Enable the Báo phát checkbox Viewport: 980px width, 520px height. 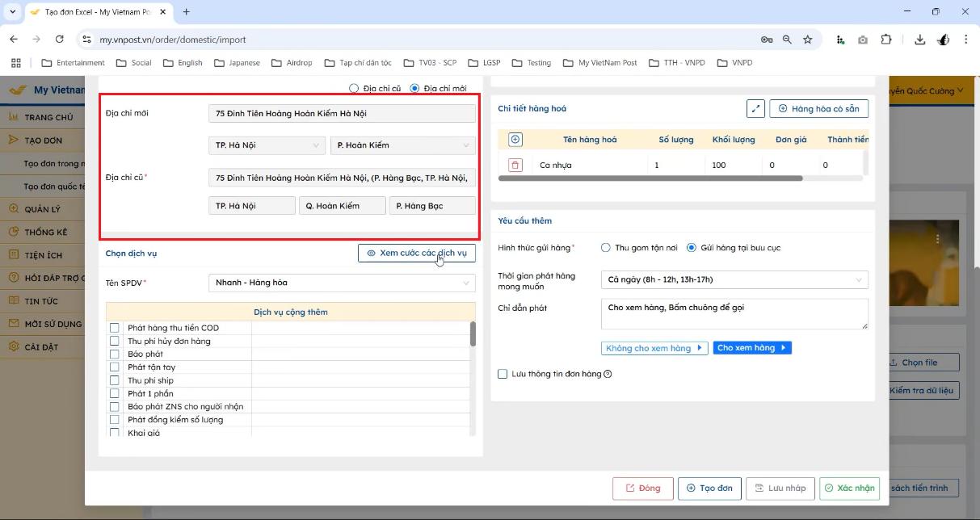click(115, 354)
